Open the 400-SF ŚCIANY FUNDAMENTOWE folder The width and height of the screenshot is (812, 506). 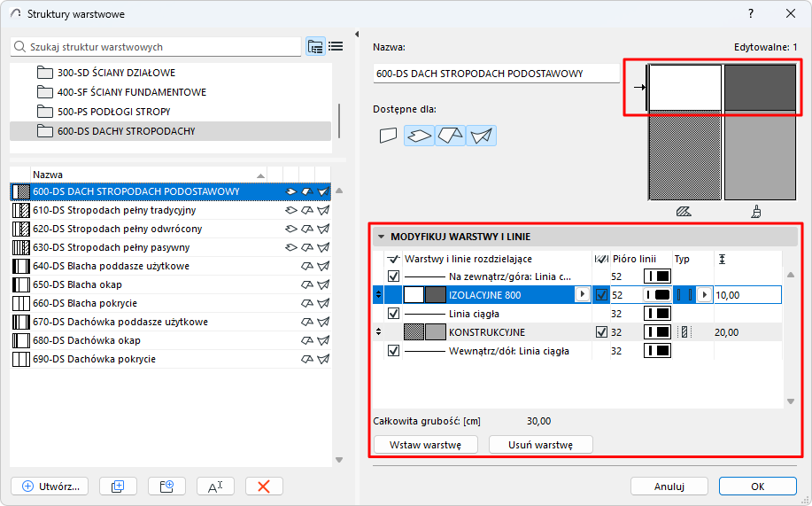tap(132, 92)
